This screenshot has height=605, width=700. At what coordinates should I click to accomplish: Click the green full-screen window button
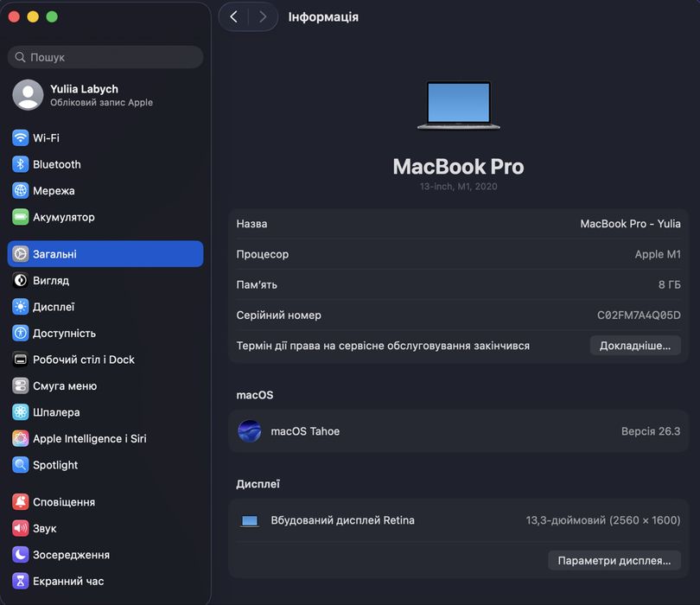point(52,17)
